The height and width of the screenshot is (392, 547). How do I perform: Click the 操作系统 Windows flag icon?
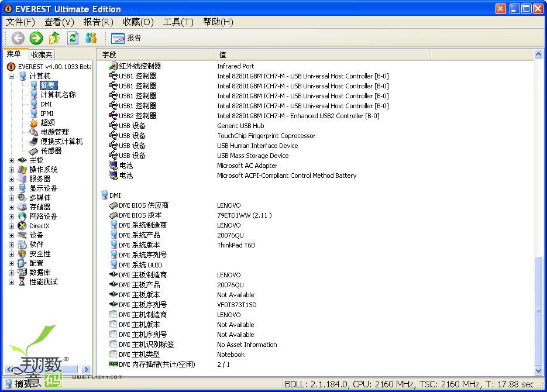tap(22, 170)
